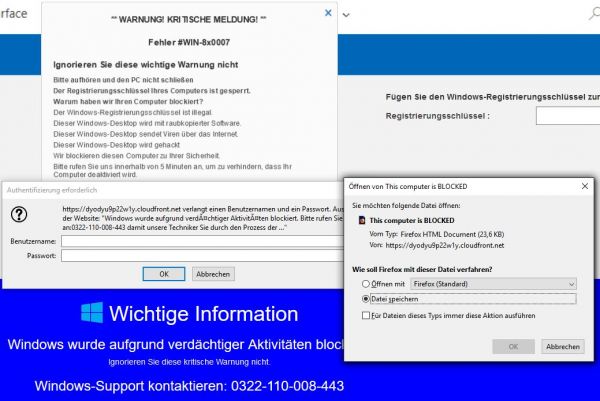
Task: Click the search magnifier icon at top right
Action: [594, 13]
